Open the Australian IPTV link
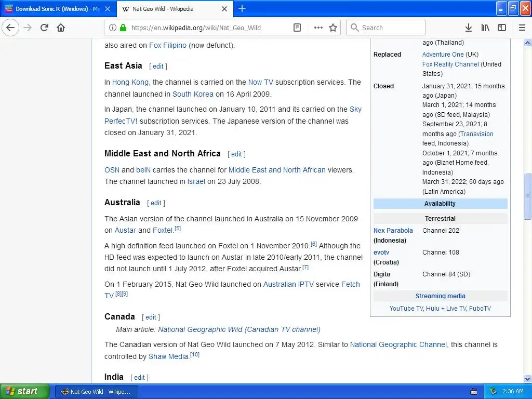532x399 pixels. 288,284
